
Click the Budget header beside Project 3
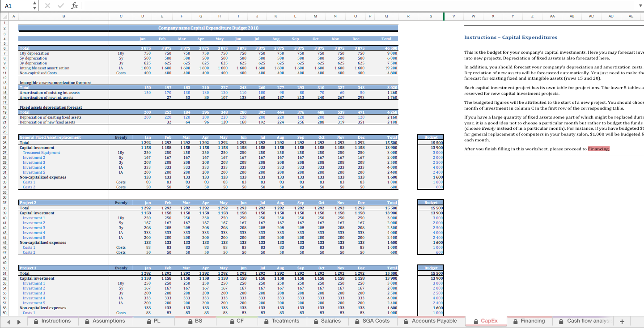pyautogui.click(x=431, y=268)
